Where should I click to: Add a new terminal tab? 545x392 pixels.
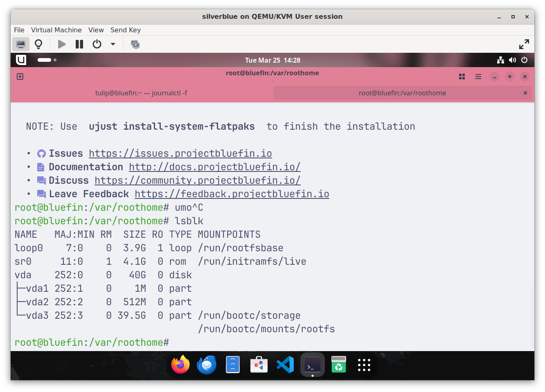click(20, 77)
